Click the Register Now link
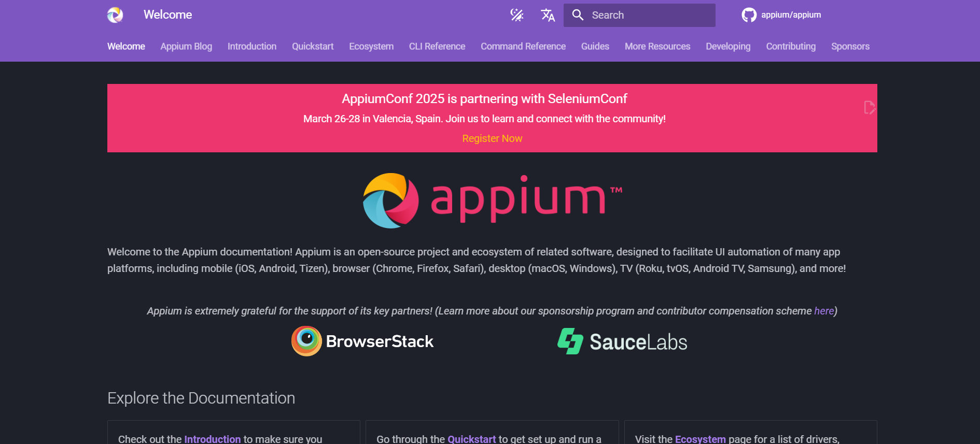This screenshot has height=444, width=980. [x=492, y=138]
